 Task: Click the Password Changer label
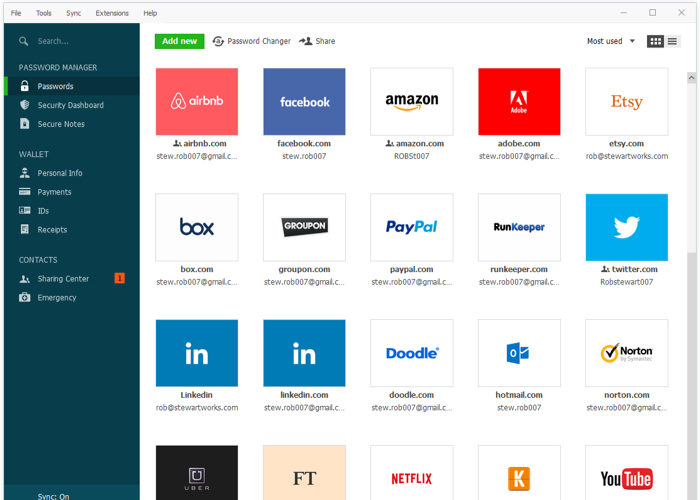[x=259, y=41]
